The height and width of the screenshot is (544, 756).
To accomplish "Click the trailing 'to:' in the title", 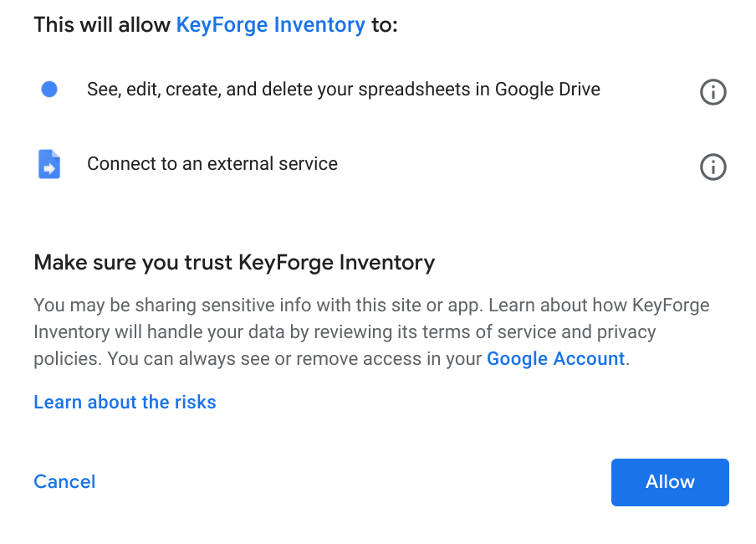I will pos(385,25).
